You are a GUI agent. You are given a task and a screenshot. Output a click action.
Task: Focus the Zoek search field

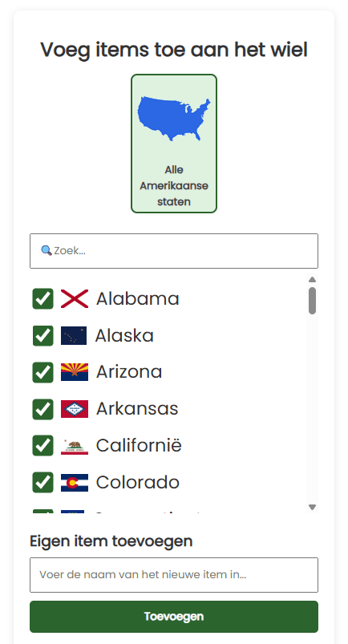coord(174,251)
